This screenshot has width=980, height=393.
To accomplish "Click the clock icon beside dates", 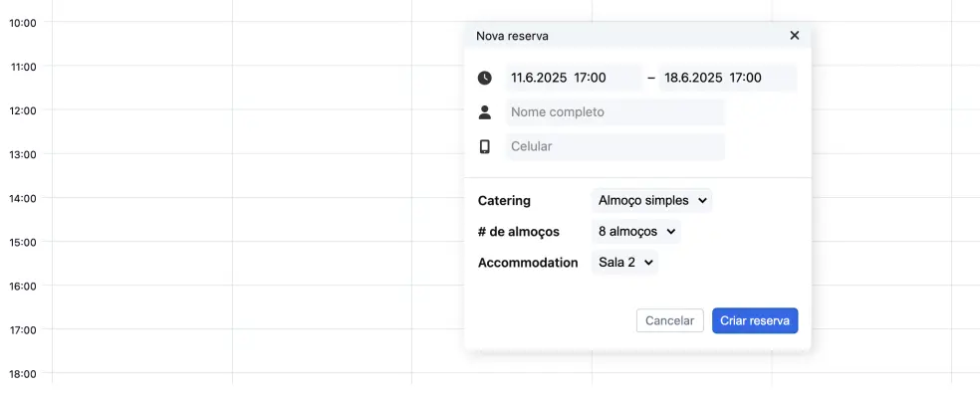I will pos(484,78).
